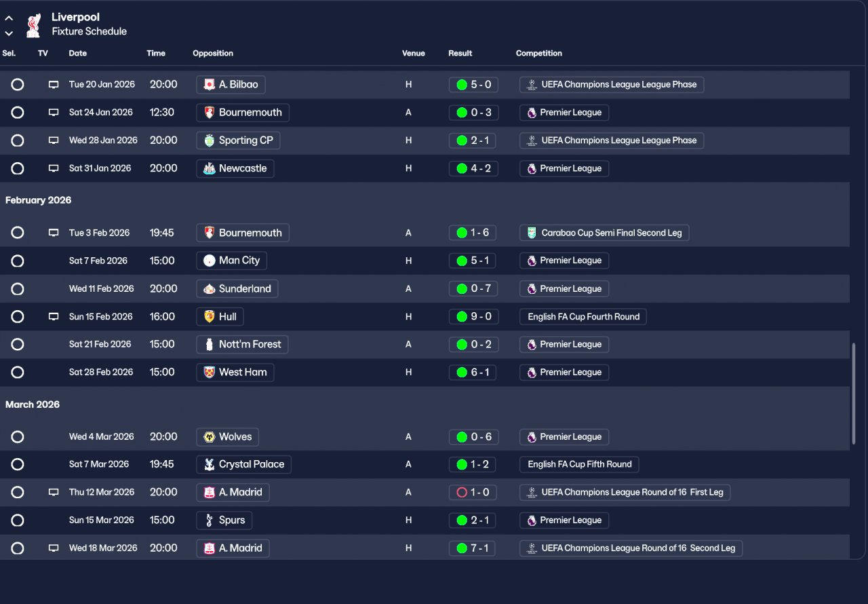Screen dimensions: 868x604
Task: Click the Wolves club badge
Action: (210, 436)
